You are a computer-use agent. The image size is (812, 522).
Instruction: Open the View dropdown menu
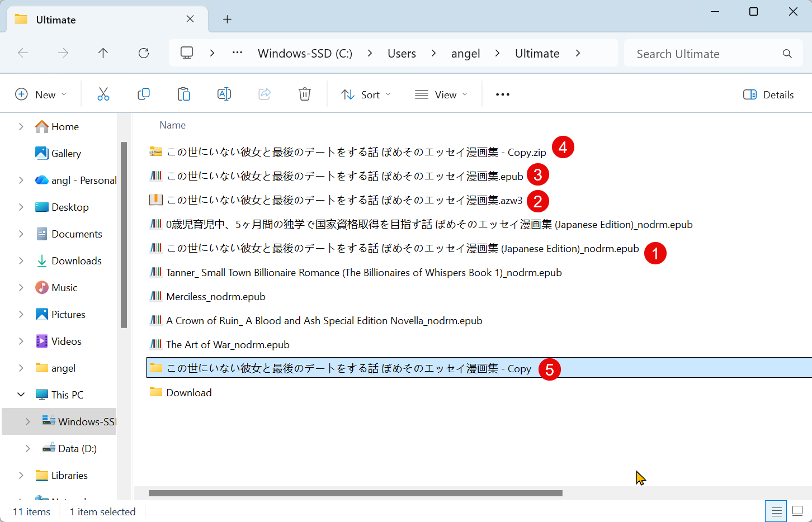point(441,94)
